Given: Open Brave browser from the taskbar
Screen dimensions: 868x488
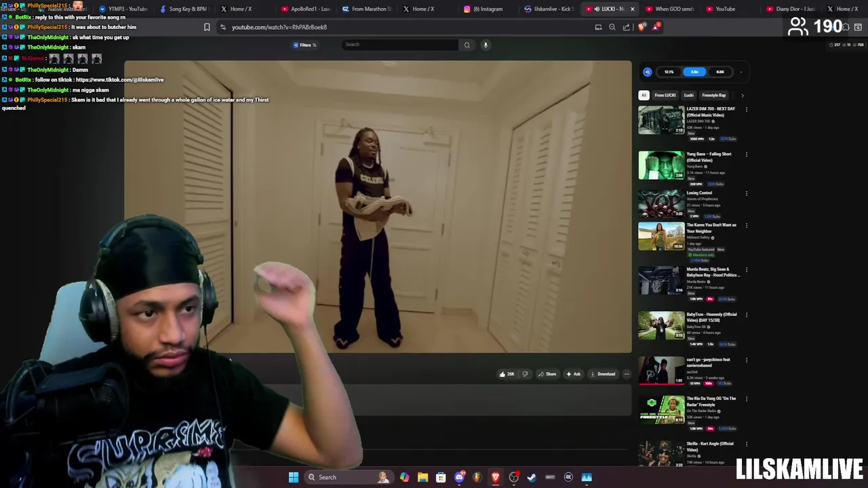Looking at the screenshot, I should pos(496,477).
